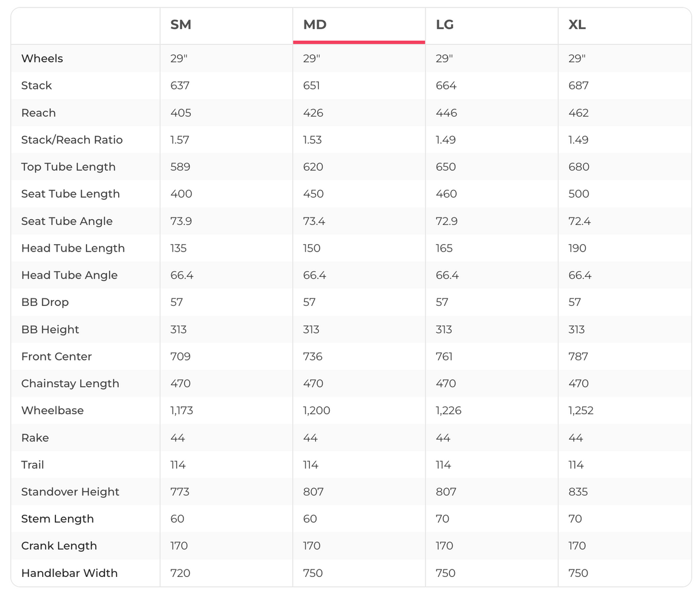Select the SM Handlebar Width value 720
The height and width of the screenshot is (596, 700).
pos(180,573)
